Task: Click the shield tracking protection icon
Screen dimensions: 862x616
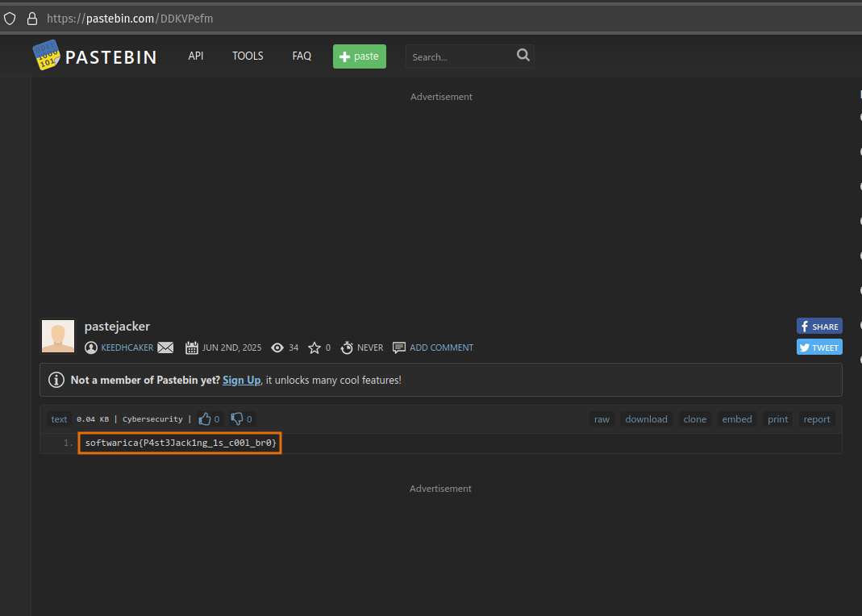Action: point(10,18)
